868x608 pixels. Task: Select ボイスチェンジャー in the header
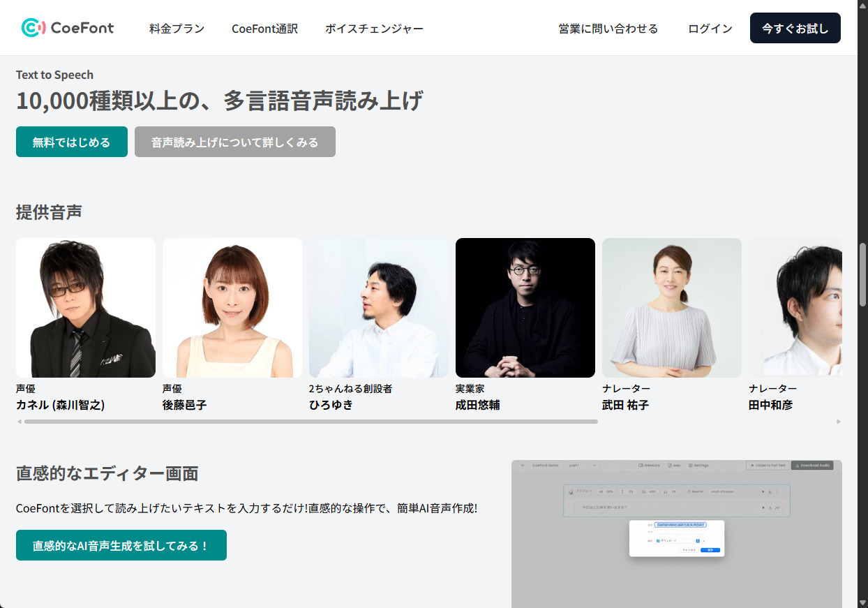pyautogui.click(x=374, y=29)
